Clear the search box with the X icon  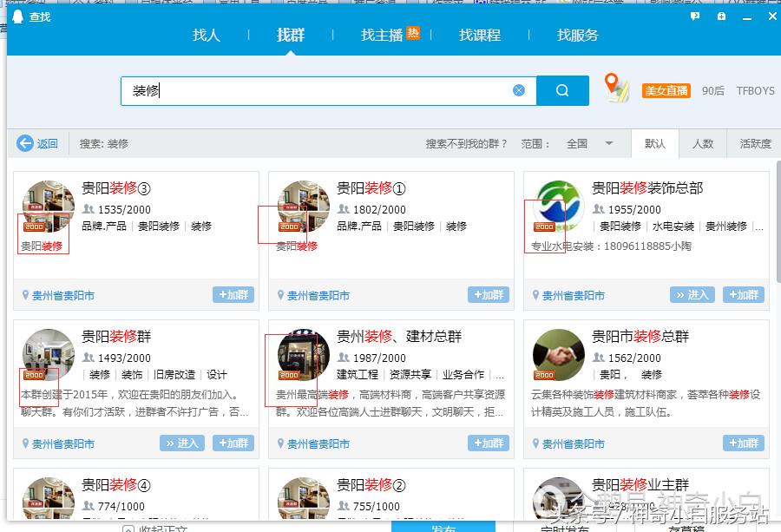519,90
